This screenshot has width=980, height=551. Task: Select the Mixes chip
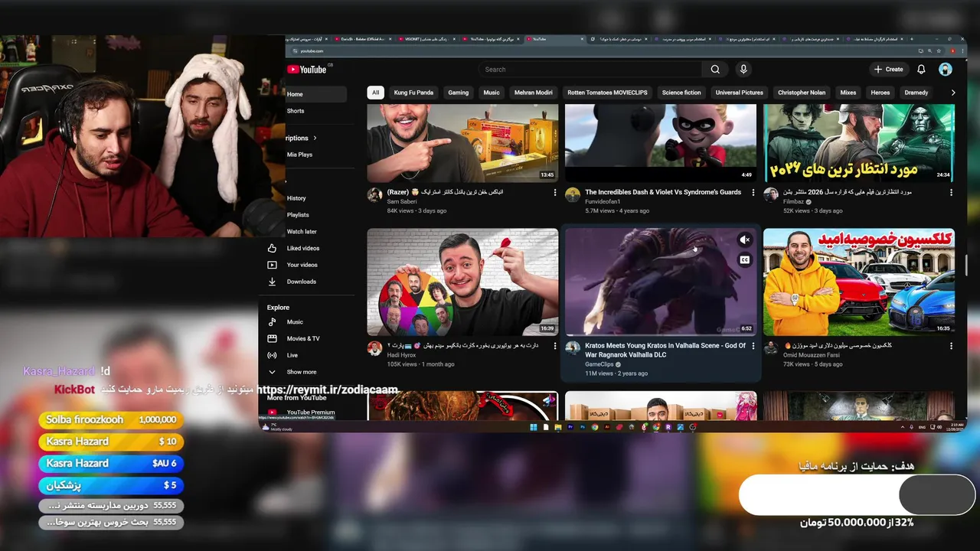tap(848, 93)
